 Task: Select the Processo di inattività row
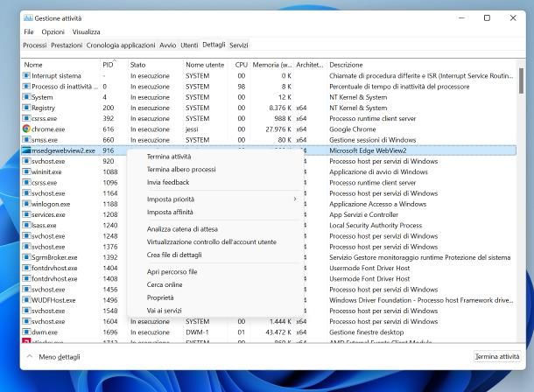(269, 87)
